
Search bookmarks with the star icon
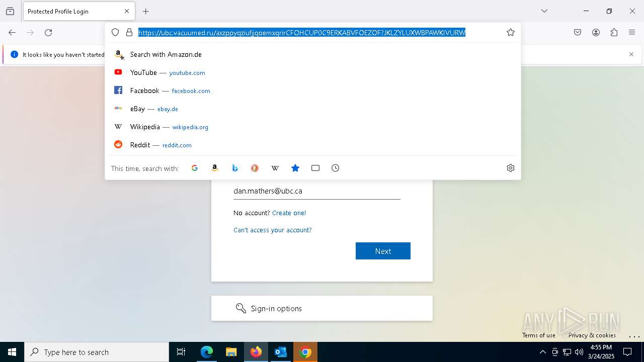pyautogui.click(x=295, y=168)
